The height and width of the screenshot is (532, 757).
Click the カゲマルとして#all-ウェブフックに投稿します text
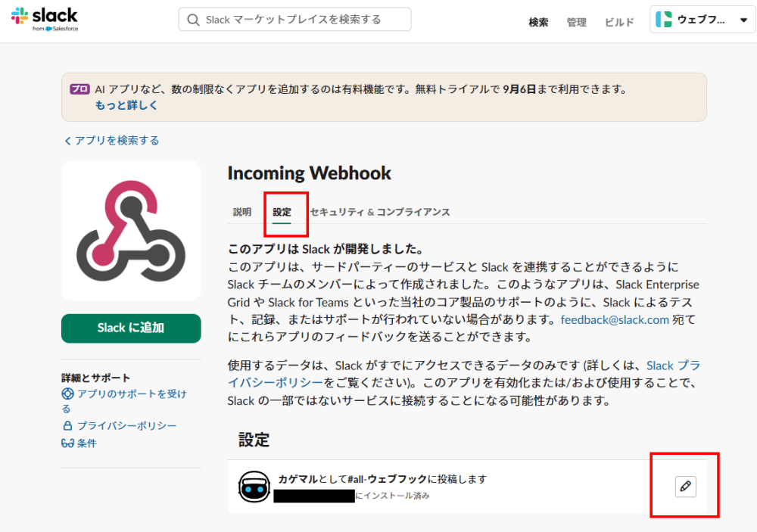382,479
